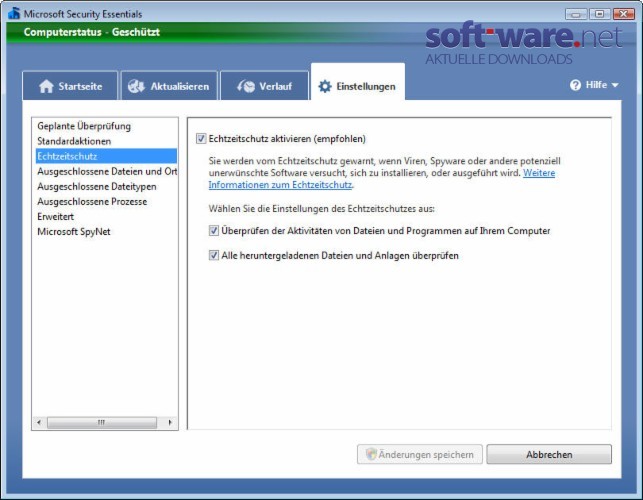Click the globe download icon on Aktualisieren tab
The width and height of the screenshot is (643, 500).
(136, 86)
